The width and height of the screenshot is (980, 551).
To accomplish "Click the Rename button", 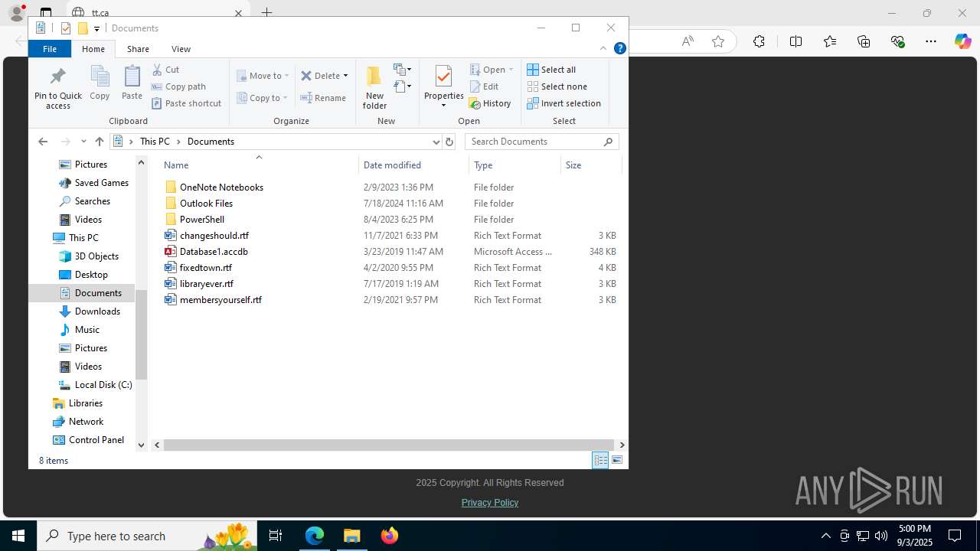I will 323,97.
